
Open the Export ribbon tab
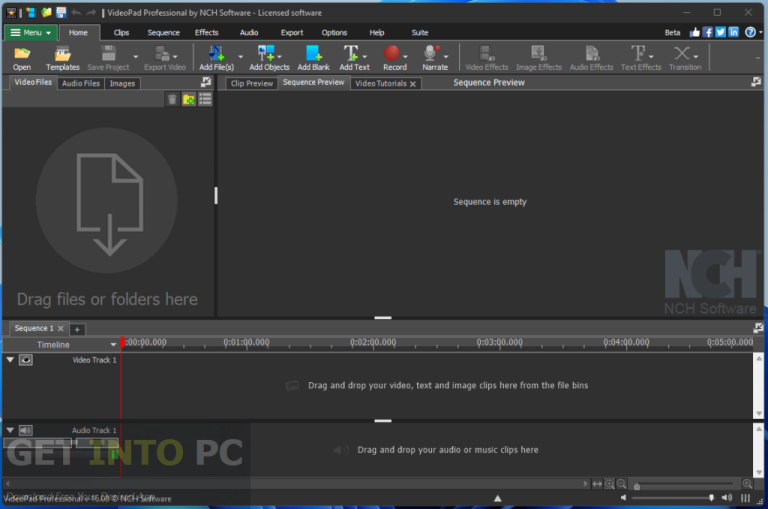coord(292,33)
